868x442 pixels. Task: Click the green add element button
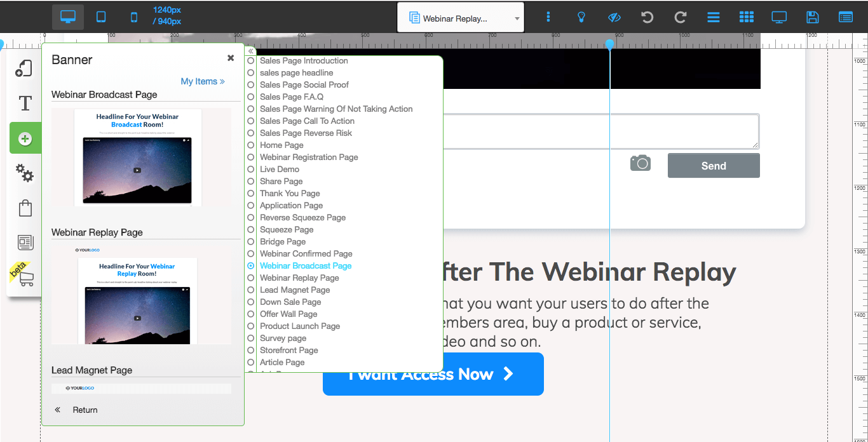tap(25, 138)
